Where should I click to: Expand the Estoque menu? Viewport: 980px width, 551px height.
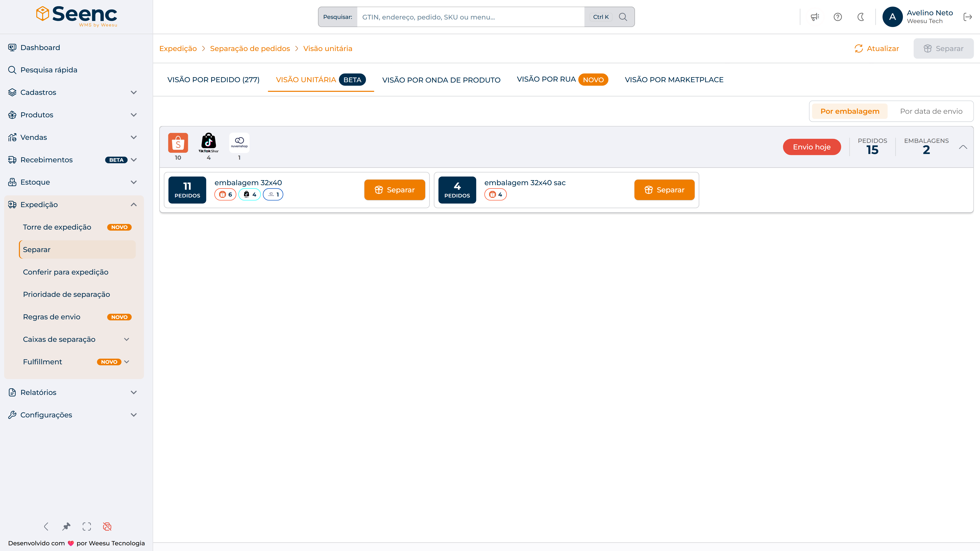(x=72, y=182)
